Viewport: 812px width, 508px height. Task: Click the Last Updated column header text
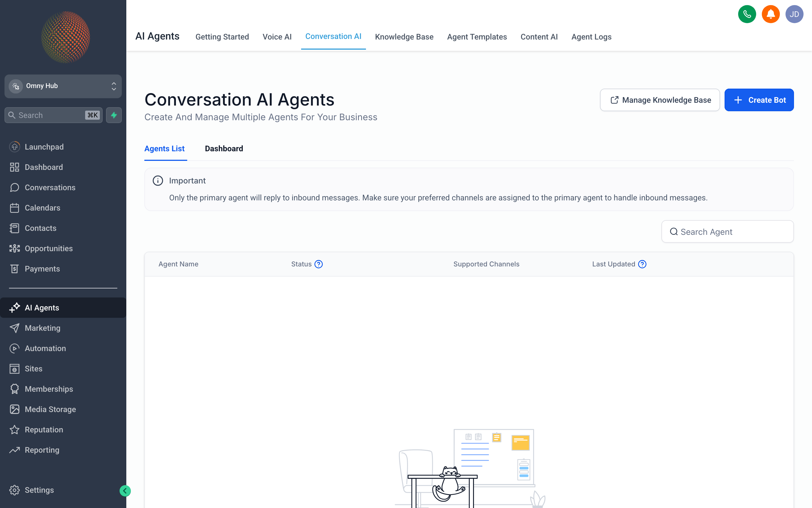(x=613, y=264)
